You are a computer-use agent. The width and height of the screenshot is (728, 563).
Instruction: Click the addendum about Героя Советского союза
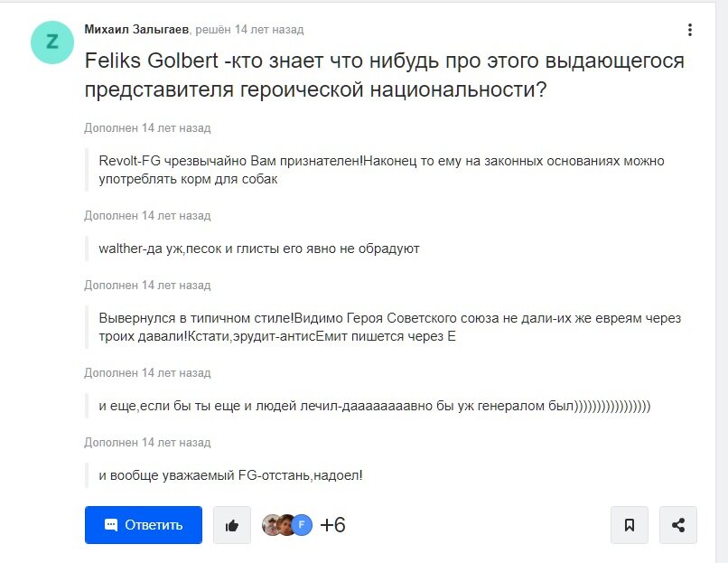coord(390,327)
